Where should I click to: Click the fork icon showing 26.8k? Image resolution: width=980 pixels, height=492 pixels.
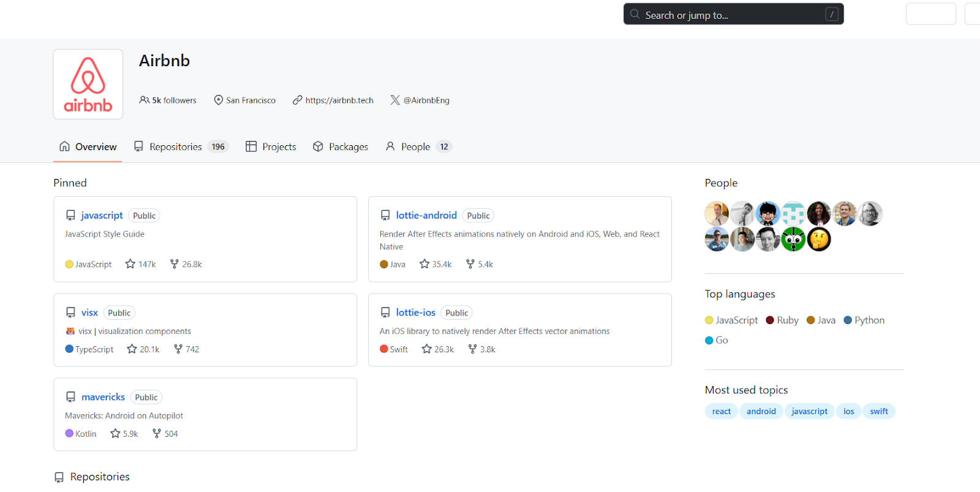coord(175,264)
